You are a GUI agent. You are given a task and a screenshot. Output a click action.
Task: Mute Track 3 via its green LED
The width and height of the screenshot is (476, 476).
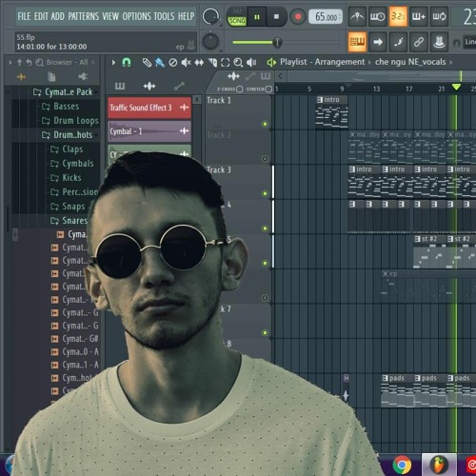tap(265, 193)
